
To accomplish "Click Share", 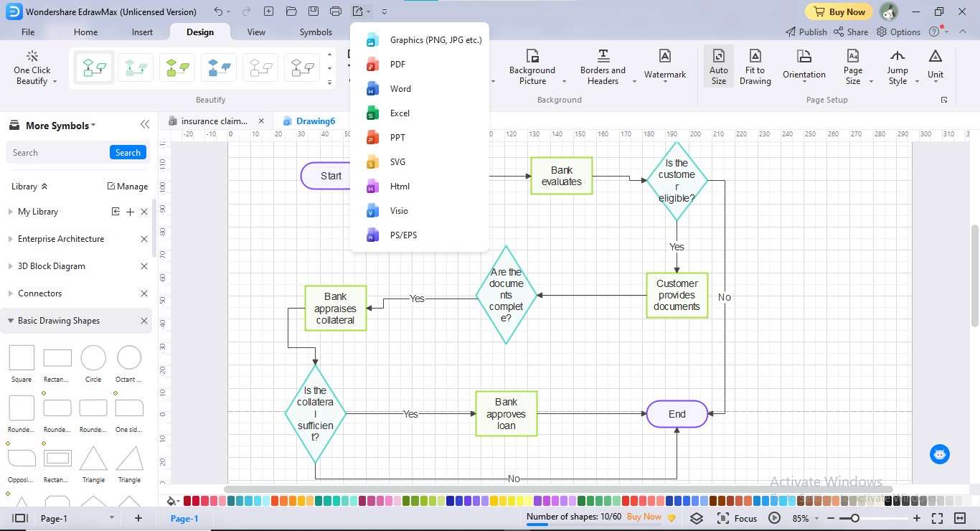I will point(851,32).
